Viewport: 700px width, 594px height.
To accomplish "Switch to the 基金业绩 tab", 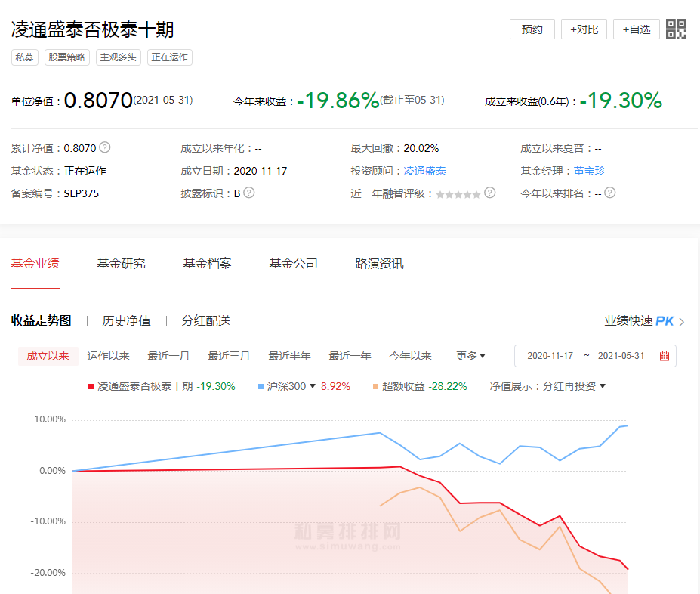I will click(x=35, y=264).
